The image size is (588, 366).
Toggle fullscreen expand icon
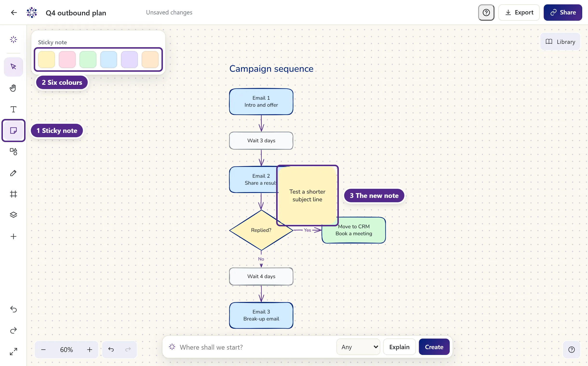click(13, 352)
